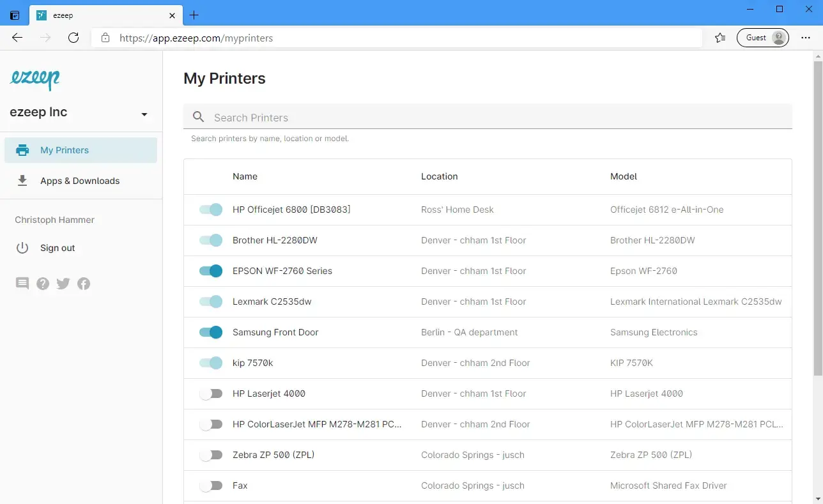The width and height of the screenshot is (823, 504).
Task: Click the favorites star icon
Action: (x=720, y=38)
